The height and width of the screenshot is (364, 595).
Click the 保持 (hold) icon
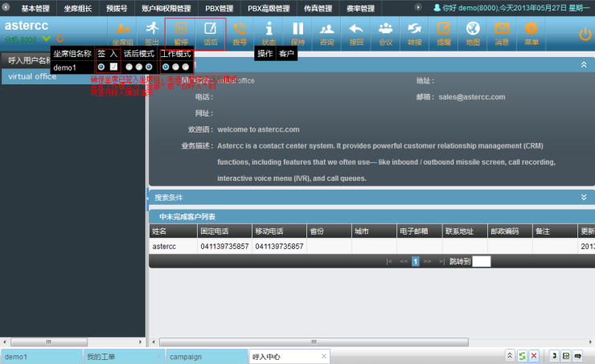pyautogui.click(x=297, y=32)
